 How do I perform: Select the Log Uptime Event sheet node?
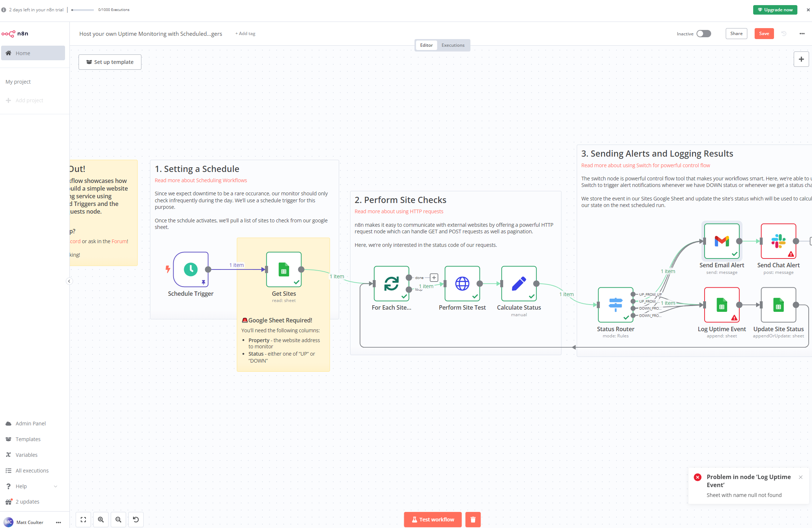point(722,305)
